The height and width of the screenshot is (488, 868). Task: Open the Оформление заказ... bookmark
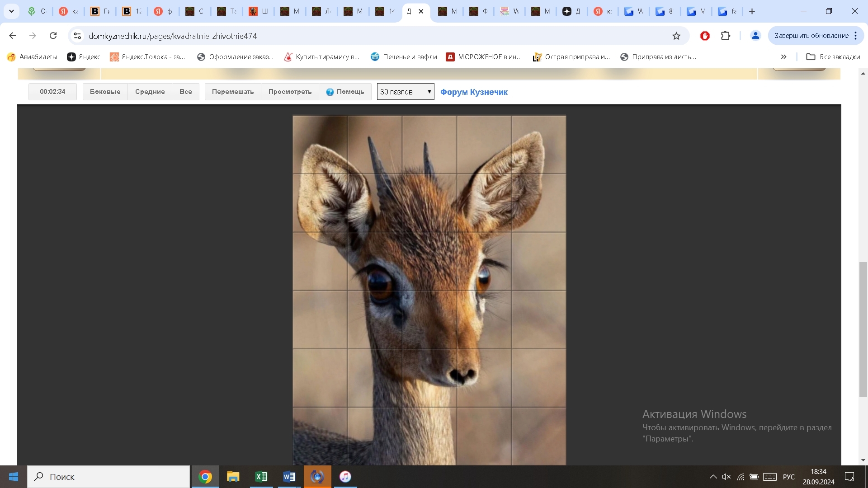point(236,57)
